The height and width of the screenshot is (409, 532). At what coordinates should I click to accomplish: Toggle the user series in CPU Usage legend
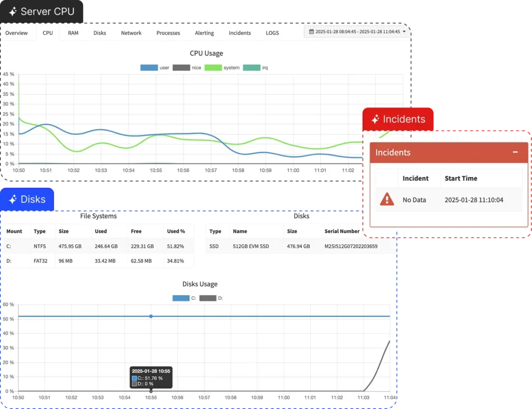(x=149, y=68)
